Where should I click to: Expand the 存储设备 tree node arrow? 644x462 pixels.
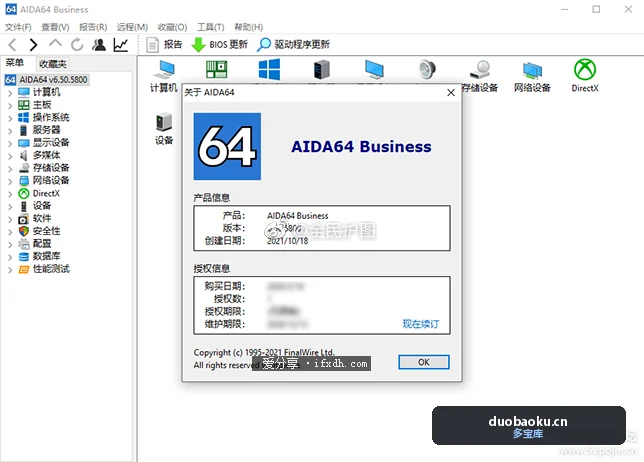click(x=10, y=169)
